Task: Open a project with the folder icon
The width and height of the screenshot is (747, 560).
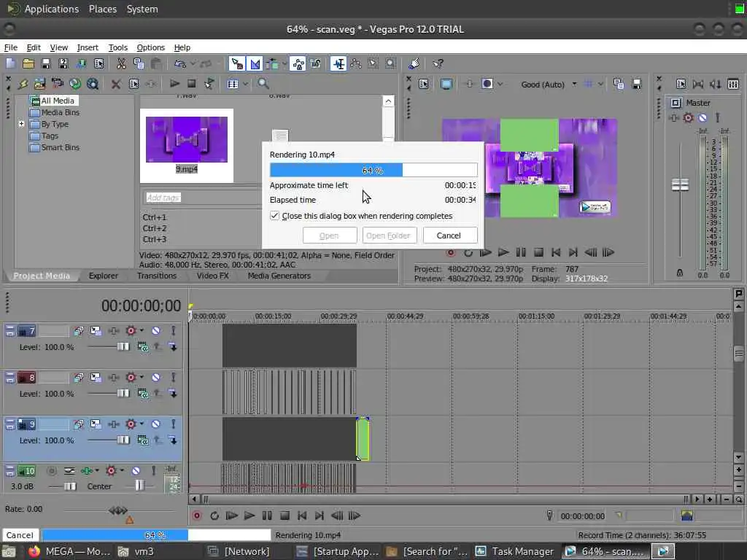Action: (x=28, y=63)
